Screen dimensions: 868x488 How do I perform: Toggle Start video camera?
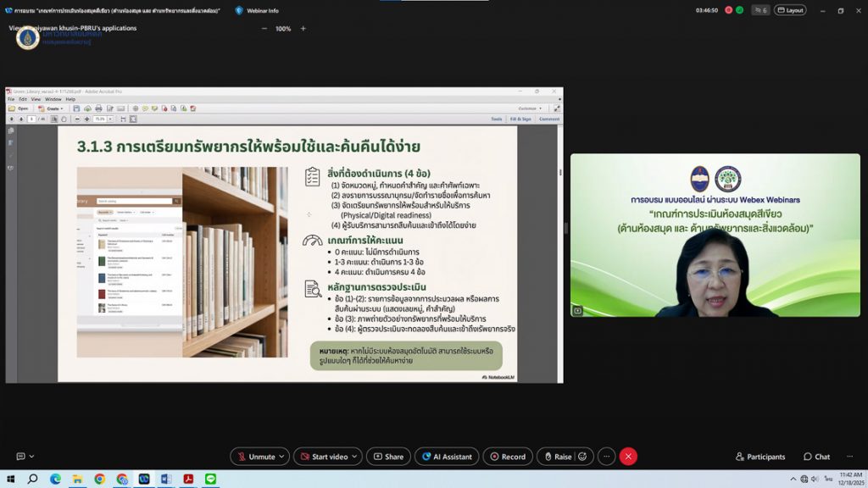[321, 457]
